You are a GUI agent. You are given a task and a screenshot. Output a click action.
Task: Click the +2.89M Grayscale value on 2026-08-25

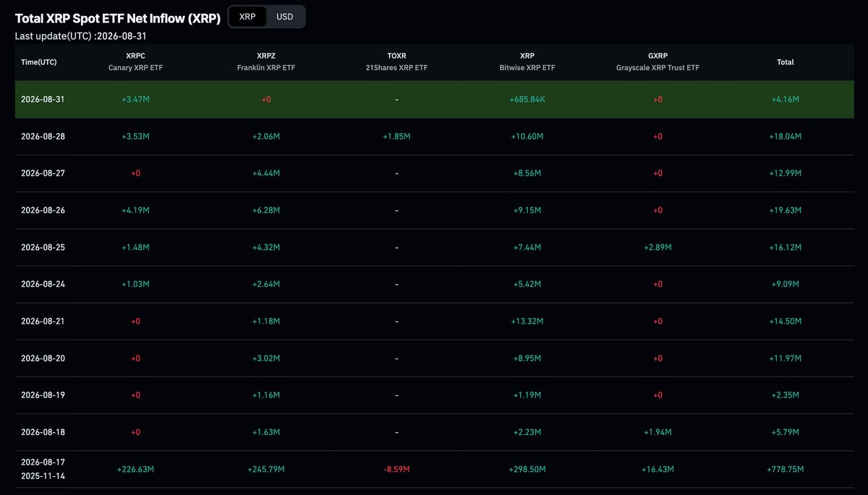pos(658,247)
